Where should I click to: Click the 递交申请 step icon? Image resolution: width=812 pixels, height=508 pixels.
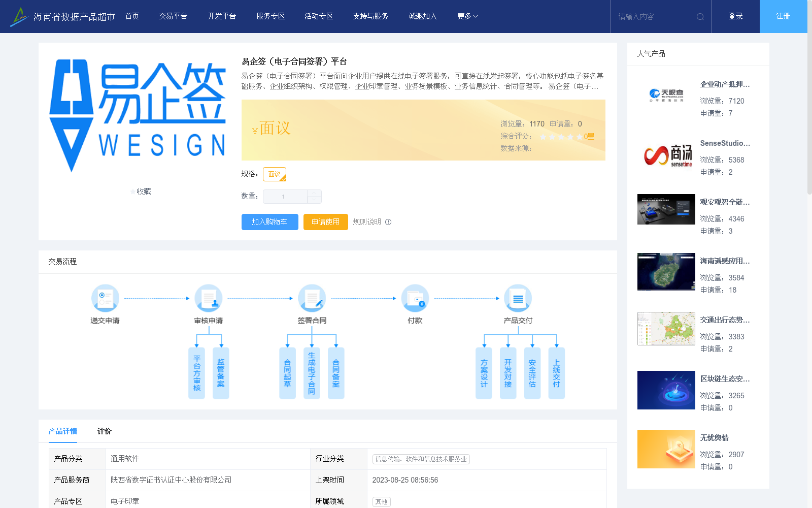[105, 298]
